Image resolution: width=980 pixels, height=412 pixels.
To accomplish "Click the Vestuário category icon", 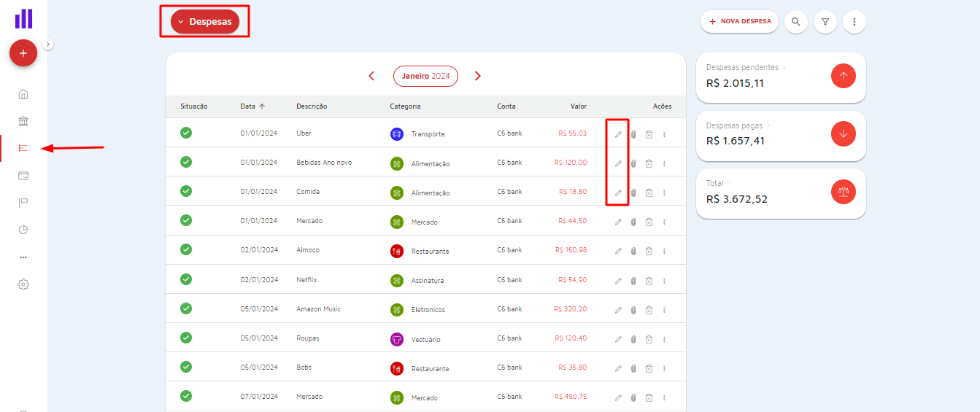I will [x=397, y=339].
